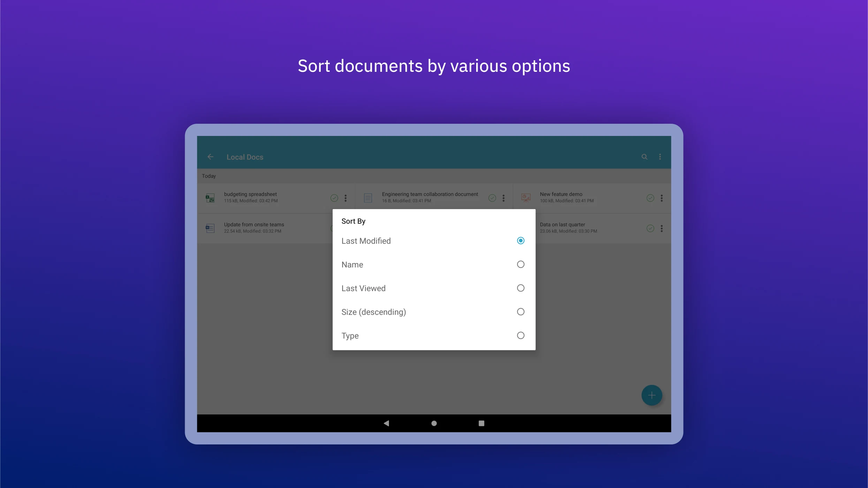This screenshot has width=868, height=488.
Task: Select the Last Viewed radio button
Action: click(x=520, y=288)
